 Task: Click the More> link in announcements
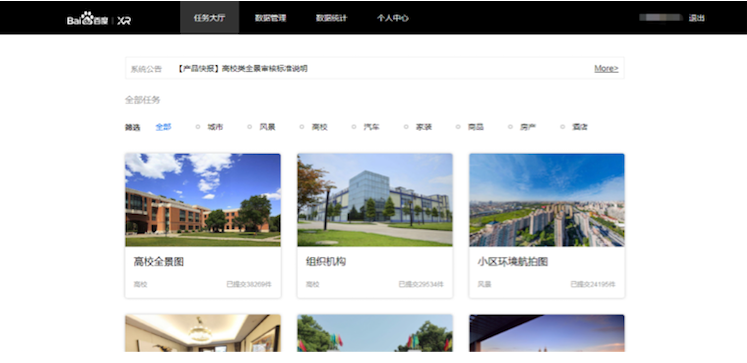606,69
